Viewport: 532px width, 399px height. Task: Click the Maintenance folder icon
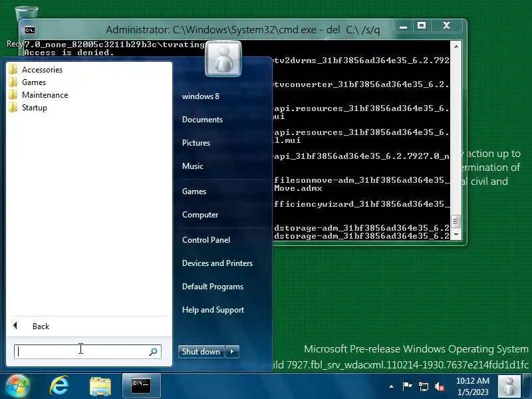point(13,94)
